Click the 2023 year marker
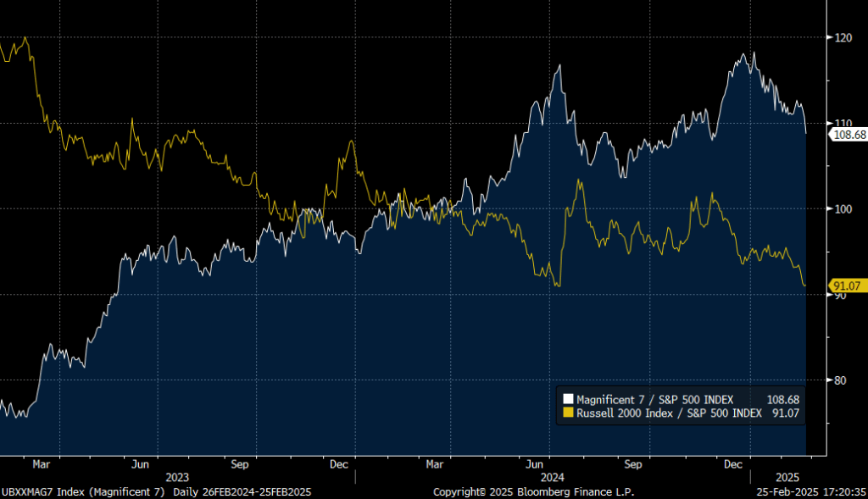This screenshot has width=868, height=499. [179, 477]
